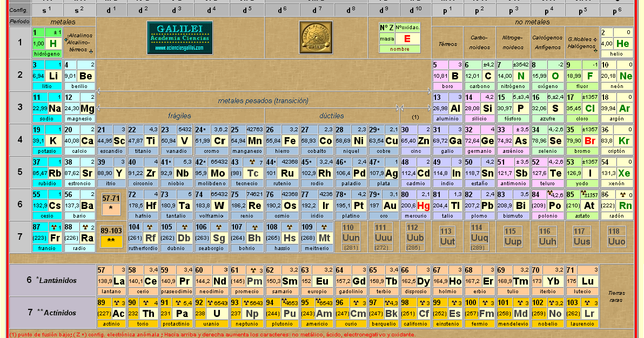Screen dimensions: 644x338
Task: Click 'G.Nobles Halógenos' family label
Action: 582,43
